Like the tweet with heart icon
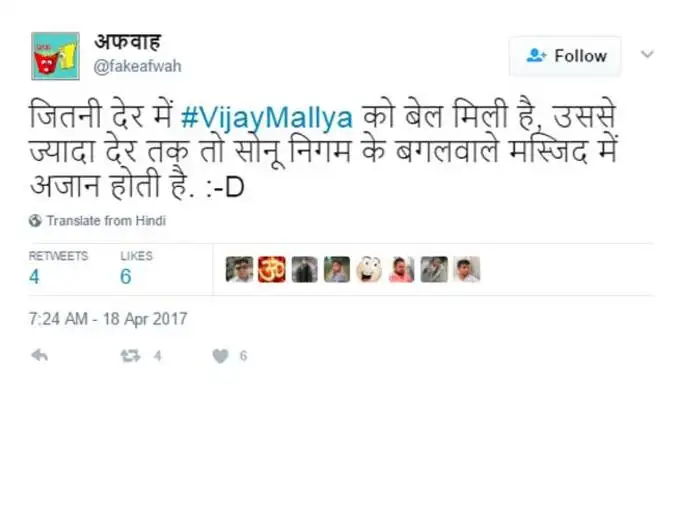 (x=220, y=356)
